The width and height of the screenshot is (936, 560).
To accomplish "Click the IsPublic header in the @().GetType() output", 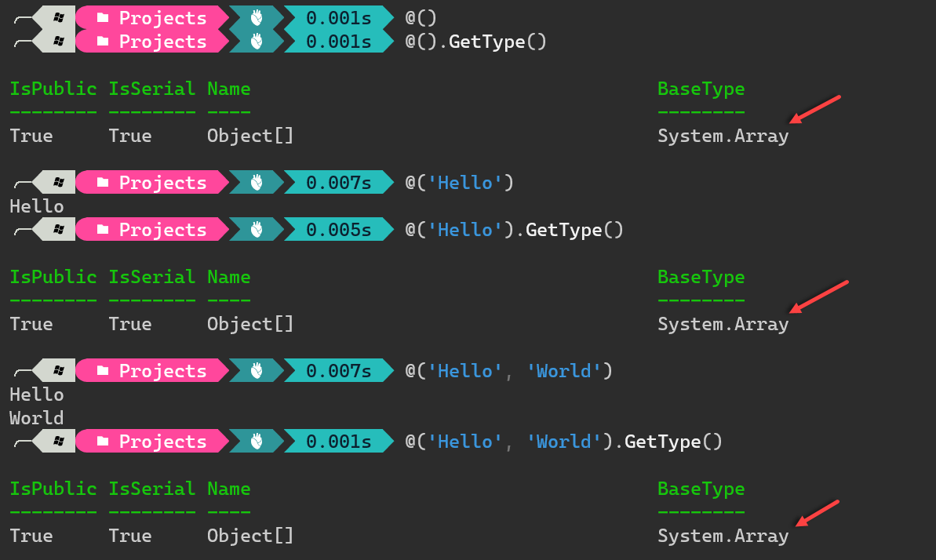I will click(x=53, y=89).
